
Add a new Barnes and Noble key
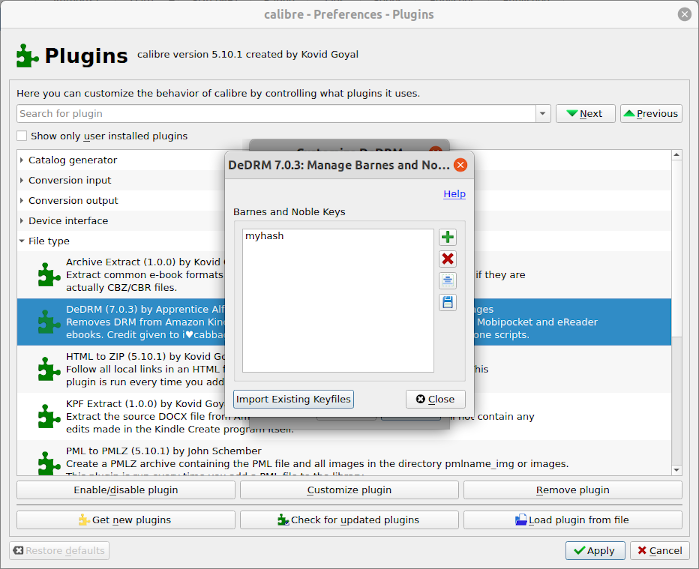(448, 237)
